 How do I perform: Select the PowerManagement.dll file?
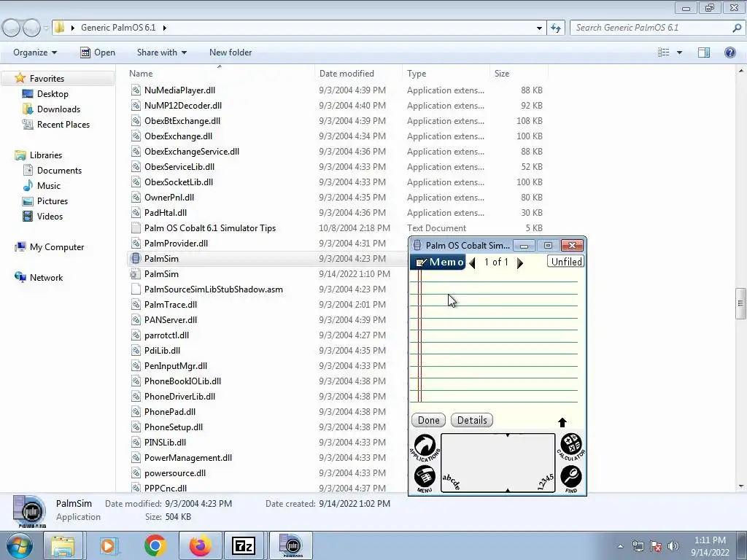click(x=187, y=458)
